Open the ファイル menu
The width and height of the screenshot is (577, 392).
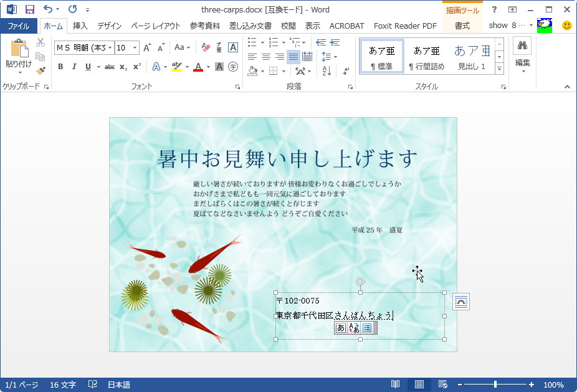19,26
